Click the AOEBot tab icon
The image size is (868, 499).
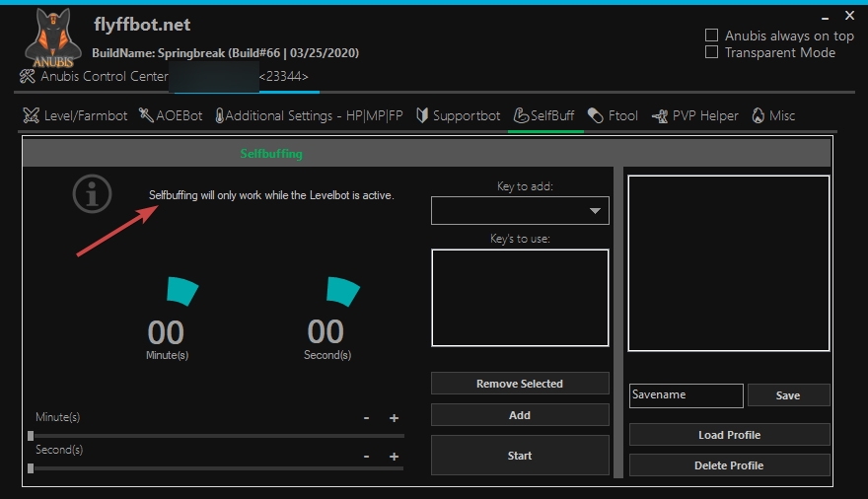146,116
